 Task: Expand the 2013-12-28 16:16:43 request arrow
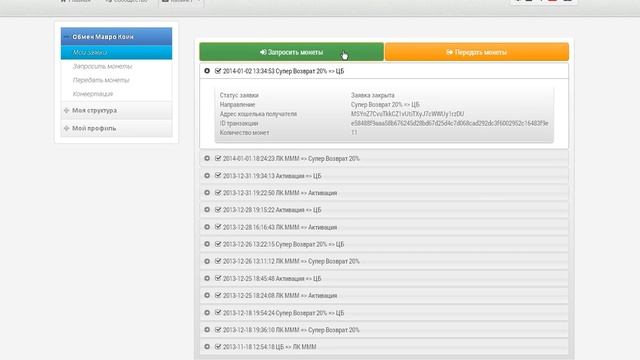click(207, 227)
